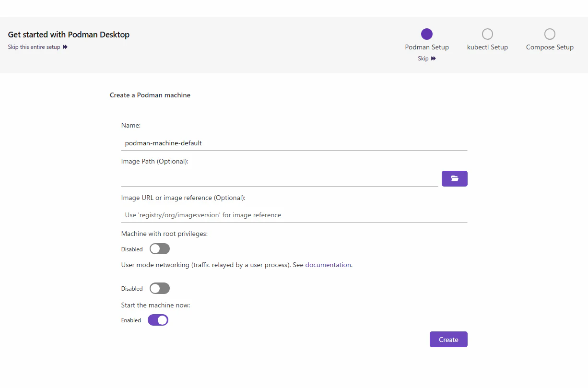The width and height of the screenshot is (588, 388).
Task: Click Skip this entire setup link
Action: pyautogui.click(x=34, y=47)
